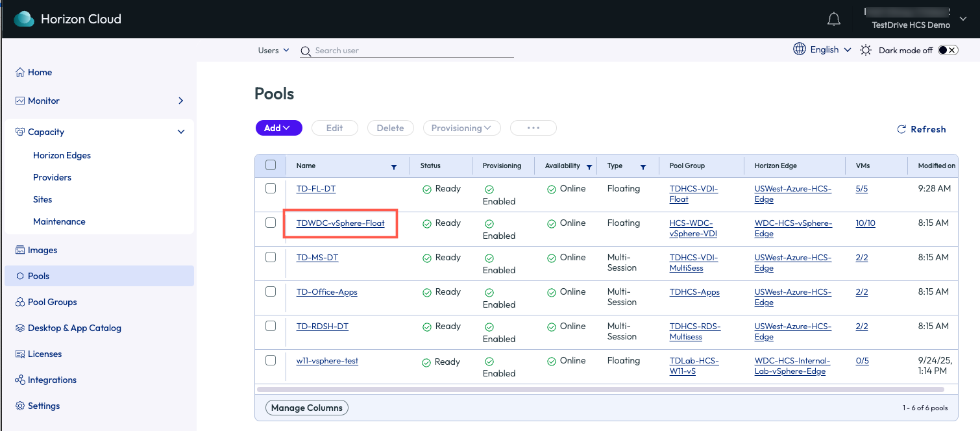Screen dimensions: 980x431
Task: Check the TD-FL-DT row checkbox
Action: click(271, 188)
